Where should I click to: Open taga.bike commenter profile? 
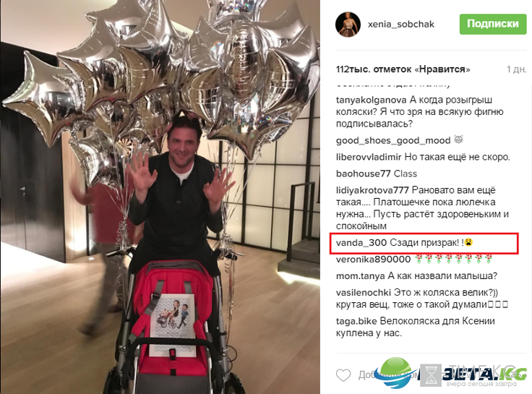(356, 321)
